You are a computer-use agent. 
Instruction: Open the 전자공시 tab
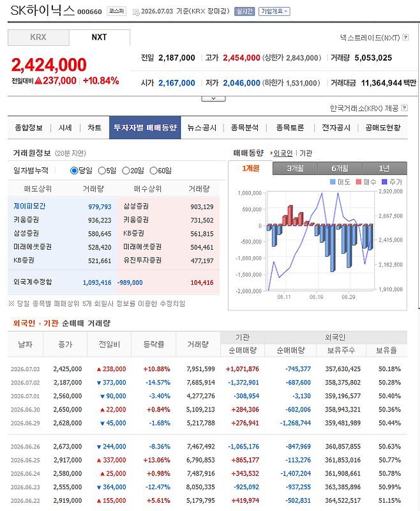point(336,128)
